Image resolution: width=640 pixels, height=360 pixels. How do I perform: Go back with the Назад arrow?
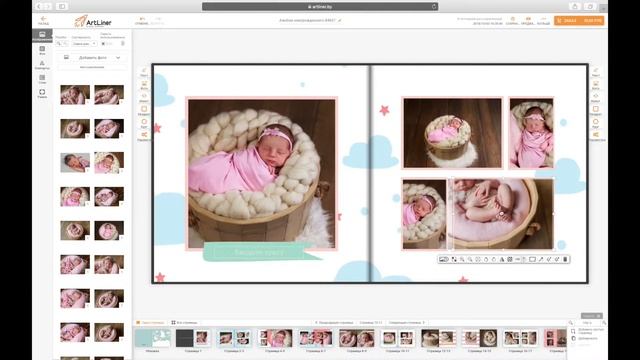tap(43, 20)
